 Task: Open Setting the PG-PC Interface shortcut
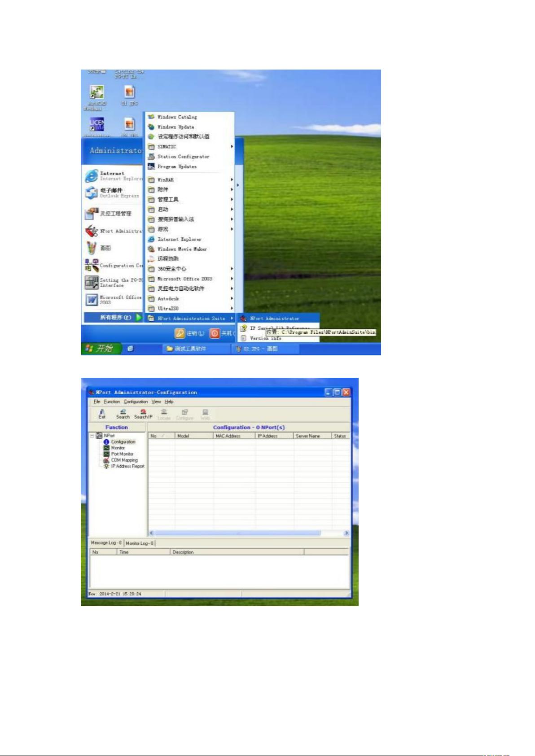(x=113, y=283)
